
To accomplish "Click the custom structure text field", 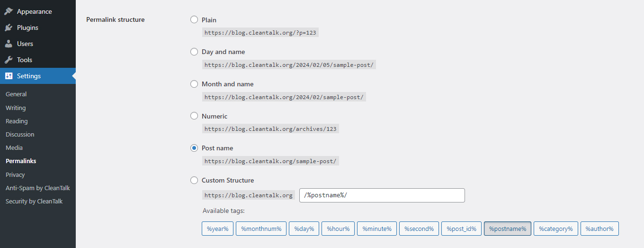I will (x=382, y=195).
